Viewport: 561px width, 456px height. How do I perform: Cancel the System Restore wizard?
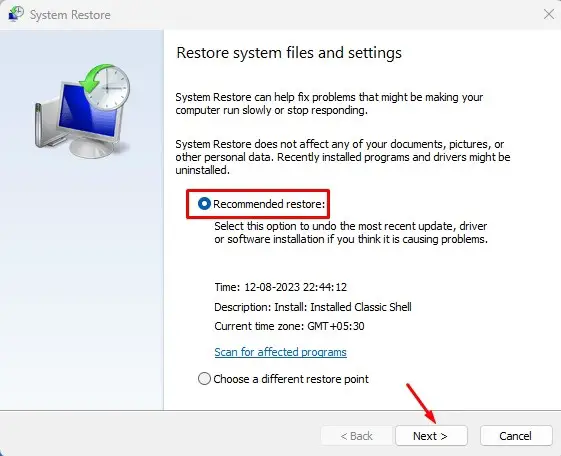516,436
